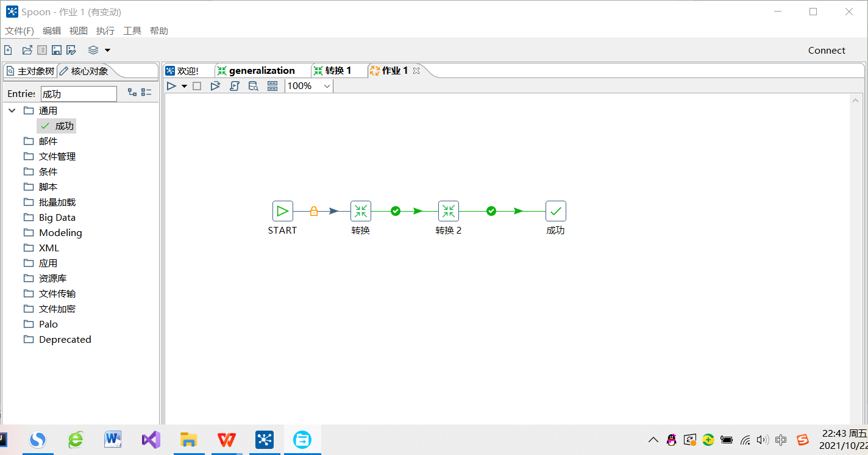Select the 成功 node on canvas
The height and width of the screenshot is (455, 868).
click(556, 211)
